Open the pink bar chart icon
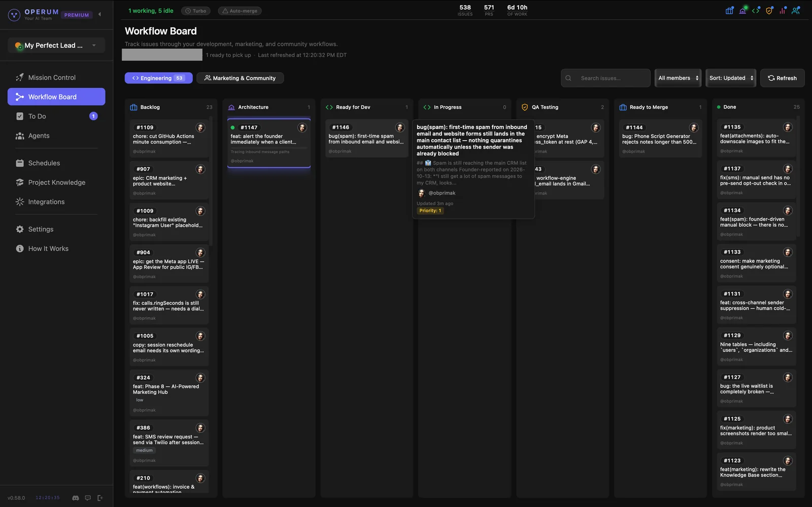 (783, 10)
